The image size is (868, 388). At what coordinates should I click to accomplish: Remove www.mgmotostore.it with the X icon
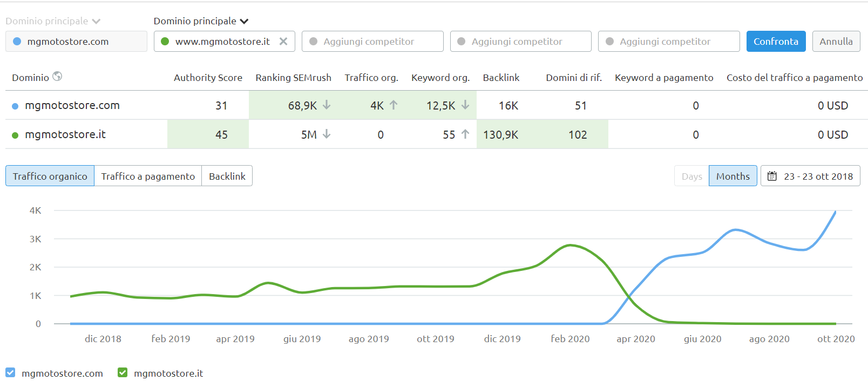click(283, 42)
